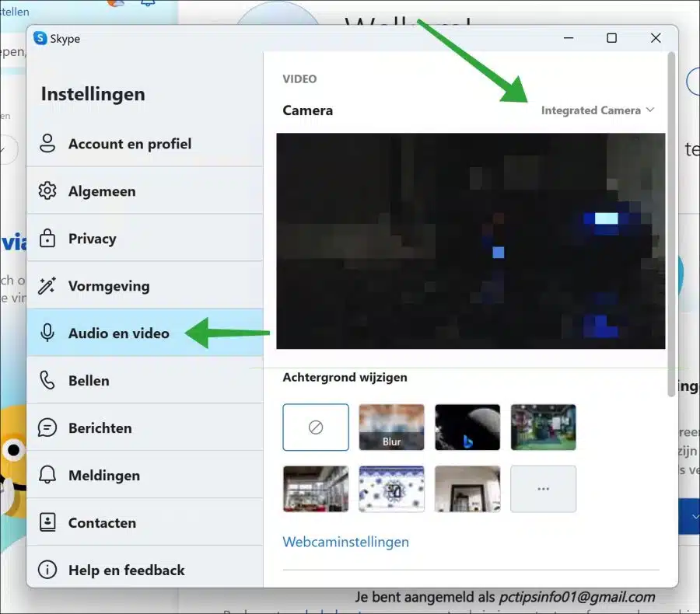Image resolution: width=700 pixels, height=614 pixels.
Task: Show more backgrounds with ellipsis button
Action: [x=544, y=489]
